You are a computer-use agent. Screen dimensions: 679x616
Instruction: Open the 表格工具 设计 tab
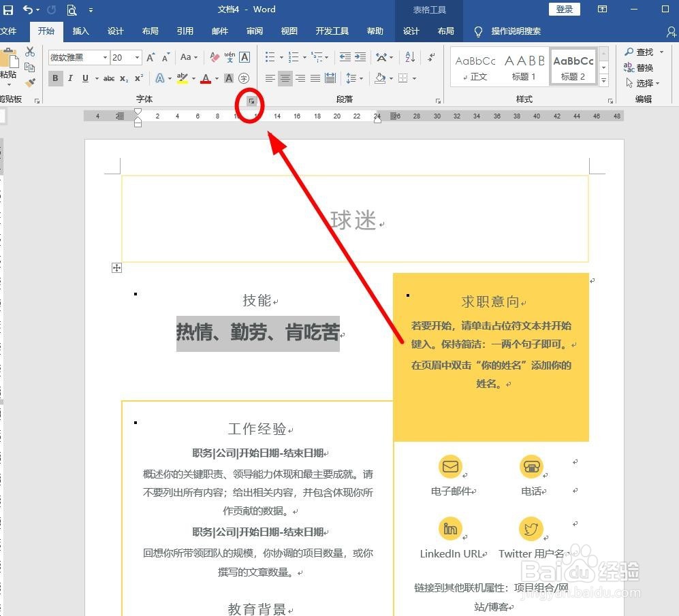[x=411, y=31]
